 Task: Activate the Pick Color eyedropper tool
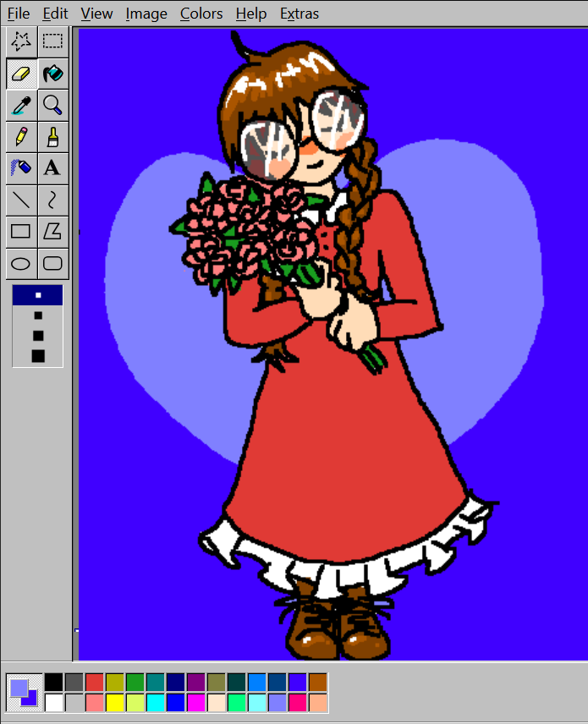[x=21, y=105]
